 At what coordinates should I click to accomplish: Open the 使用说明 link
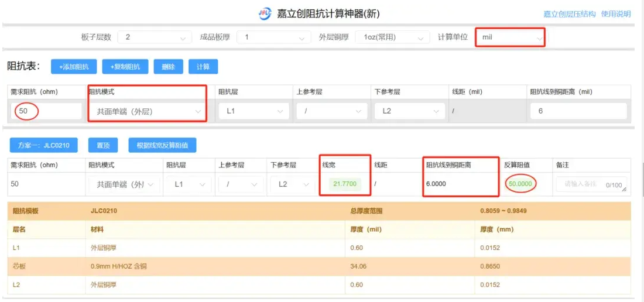[616, 14]
